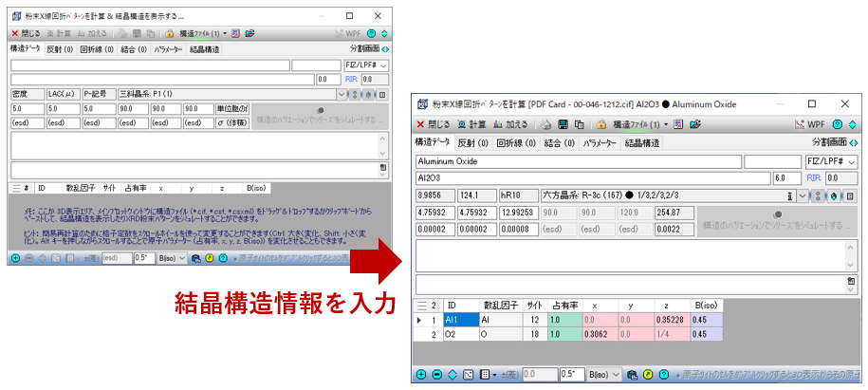Click the small icon in lower text box, Aluminum Oxide window

click(x=851, y=281)
